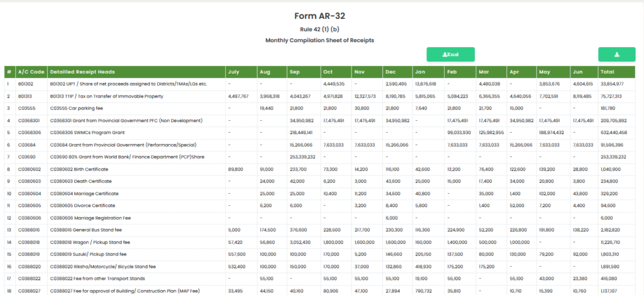Select the A/C Code column header
644x295 pixels.
click(31, 72)
